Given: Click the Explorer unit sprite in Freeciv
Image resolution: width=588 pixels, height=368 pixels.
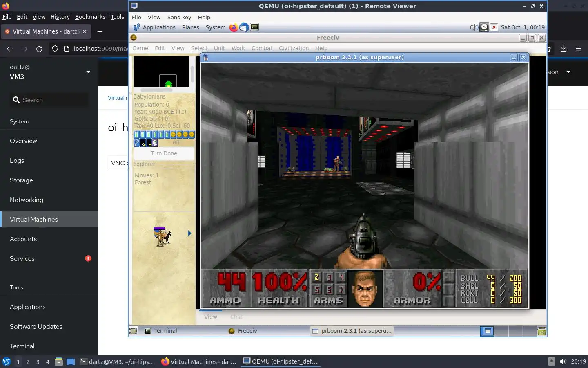Looking at the screenshot, I should (x=163, y=236).
